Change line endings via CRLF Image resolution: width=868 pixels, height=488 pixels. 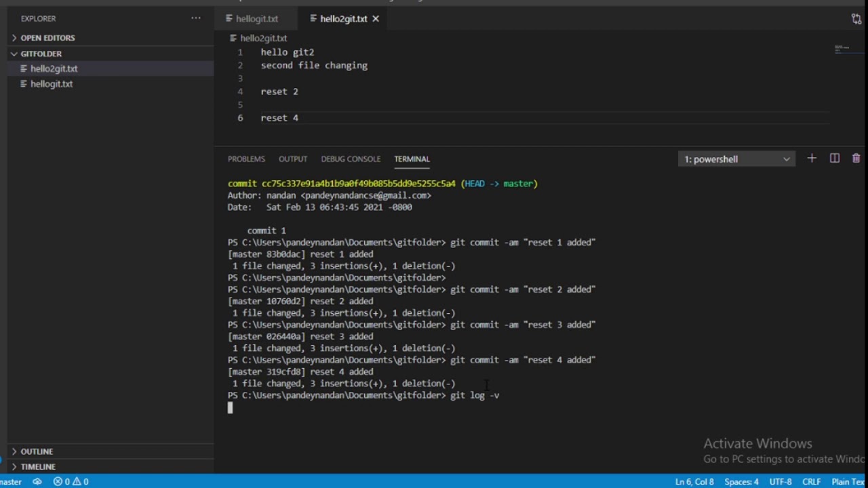click(812, 482)
